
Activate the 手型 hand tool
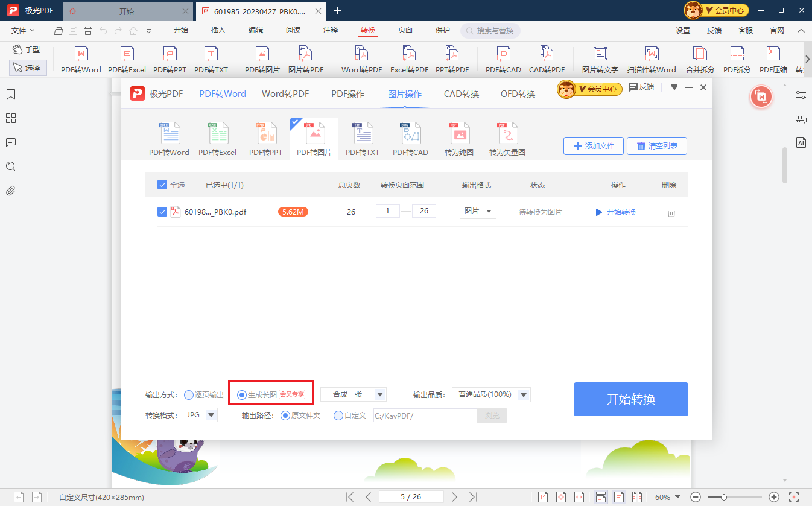[27, 50]
